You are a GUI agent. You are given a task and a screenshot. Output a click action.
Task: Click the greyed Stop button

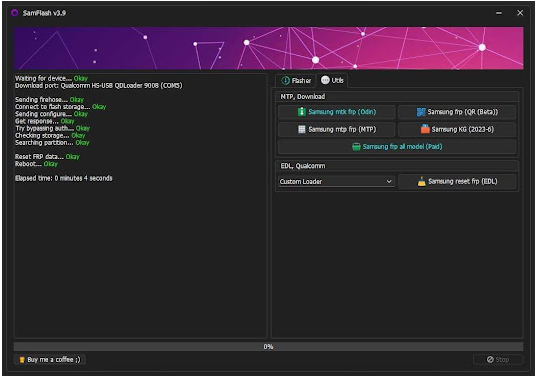pos(498,360)
